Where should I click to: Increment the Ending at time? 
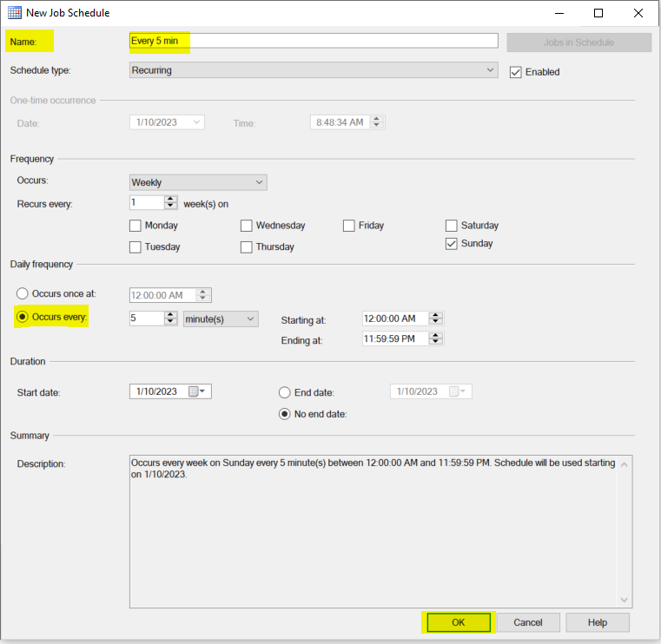[x=436, y=335]
